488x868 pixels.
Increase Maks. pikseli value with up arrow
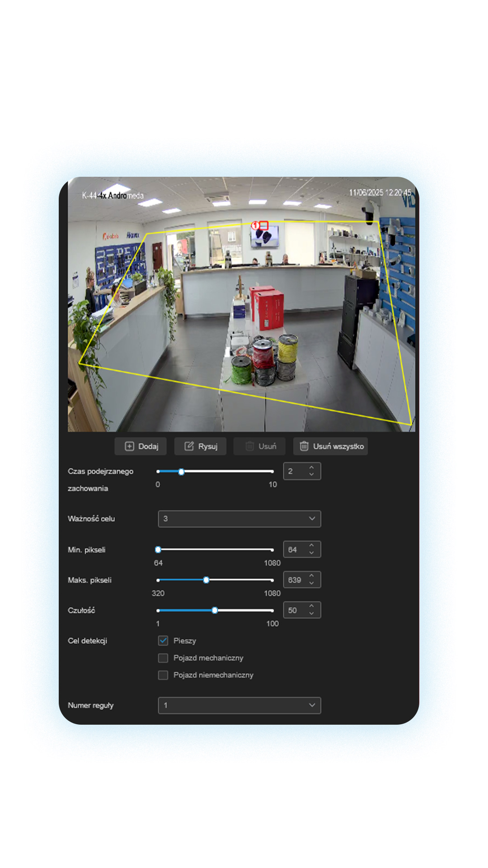311,576
